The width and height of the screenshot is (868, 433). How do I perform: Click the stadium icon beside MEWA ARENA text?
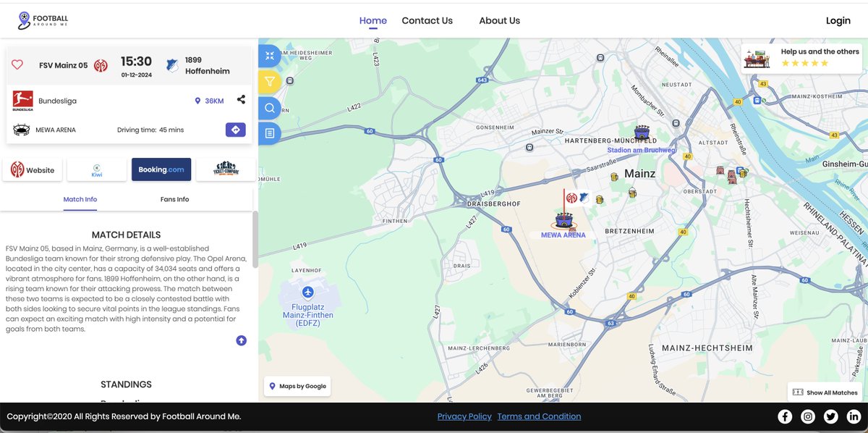click(22, 130)
